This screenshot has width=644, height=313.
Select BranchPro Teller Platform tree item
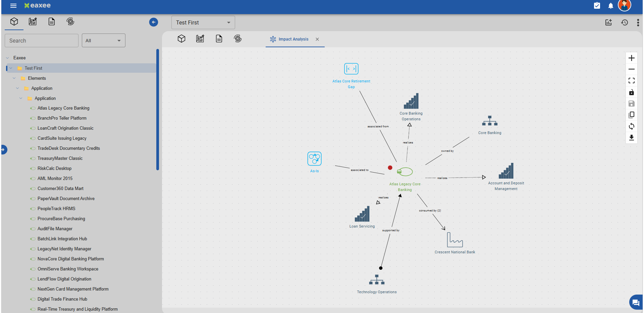(62, 118)
